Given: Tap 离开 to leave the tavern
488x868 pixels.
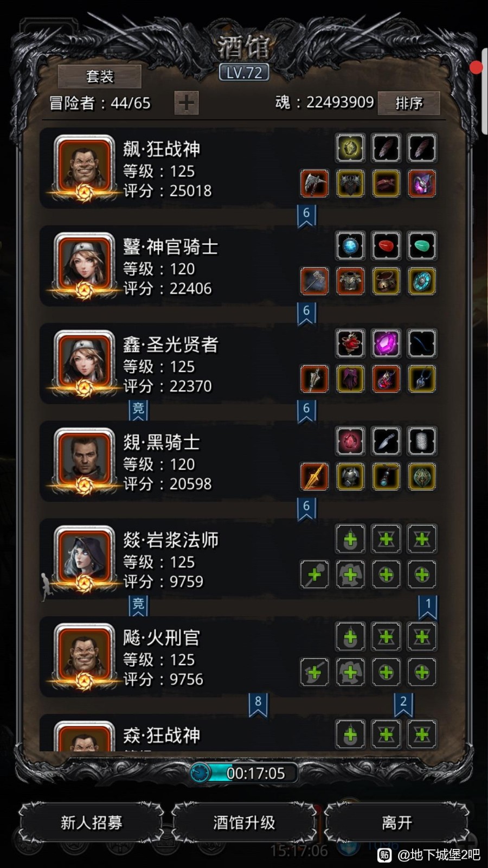Looking at the screenshot, I should pyautogui.click(x=397, y=822).
